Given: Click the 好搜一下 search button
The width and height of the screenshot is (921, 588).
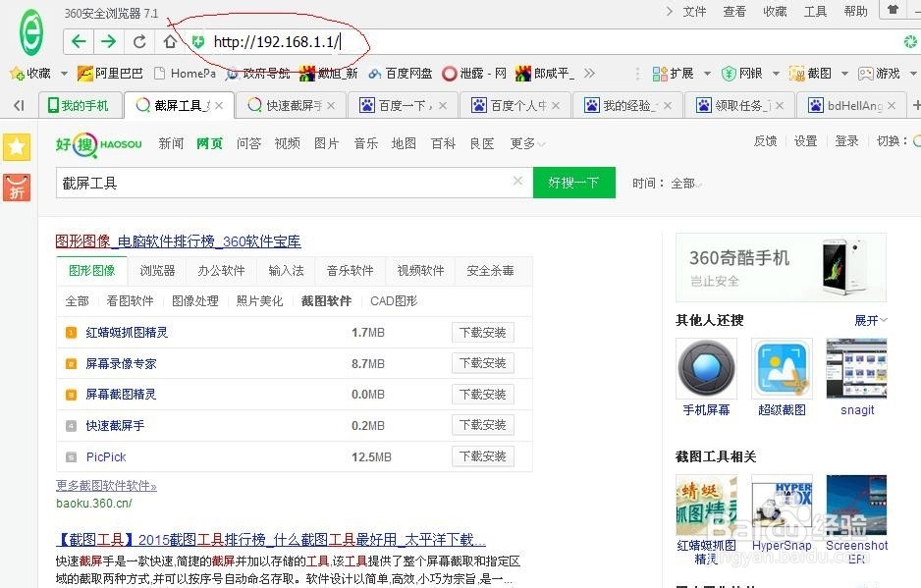Looking at the screenshot, I should point(573,183).
